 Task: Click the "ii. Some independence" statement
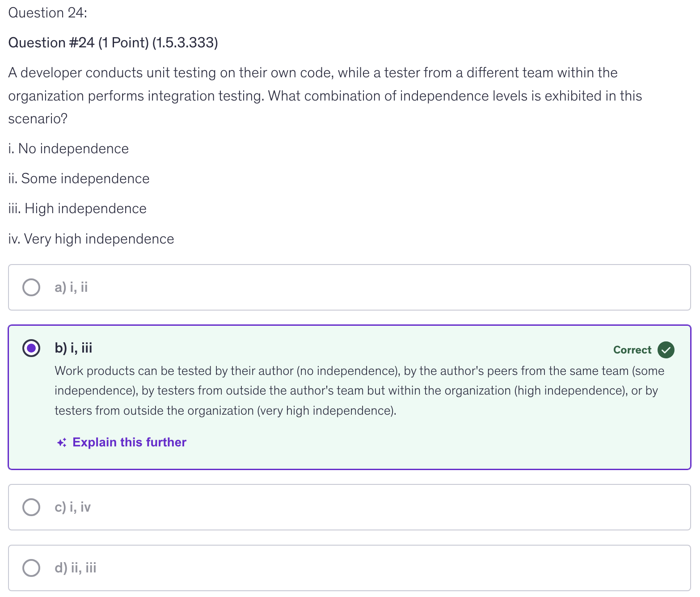[x=79, y=179]
